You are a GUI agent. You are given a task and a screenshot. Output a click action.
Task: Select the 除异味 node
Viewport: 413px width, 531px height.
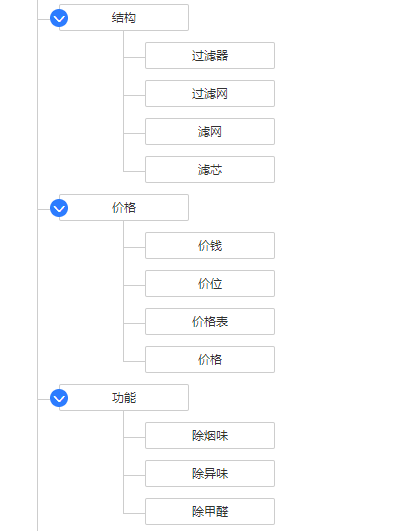210,473
